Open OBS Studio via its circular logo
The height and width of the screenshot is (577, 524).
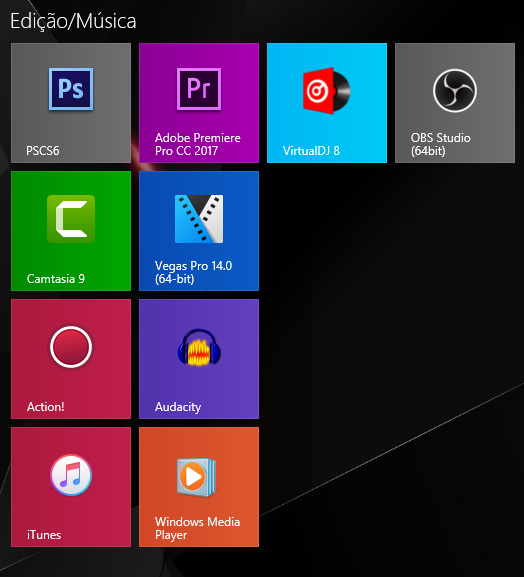[455, 91]
